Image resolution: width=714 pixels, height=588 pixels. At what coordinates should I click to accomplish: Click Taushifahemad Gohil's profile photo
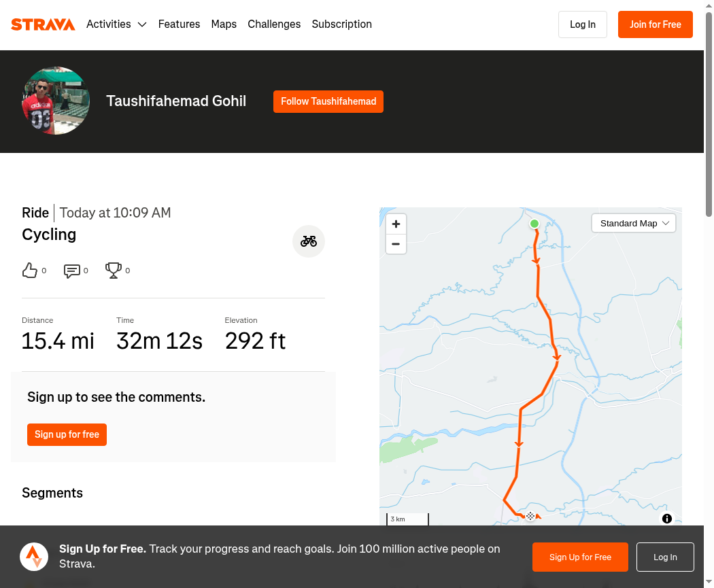[x=56, y=101]
